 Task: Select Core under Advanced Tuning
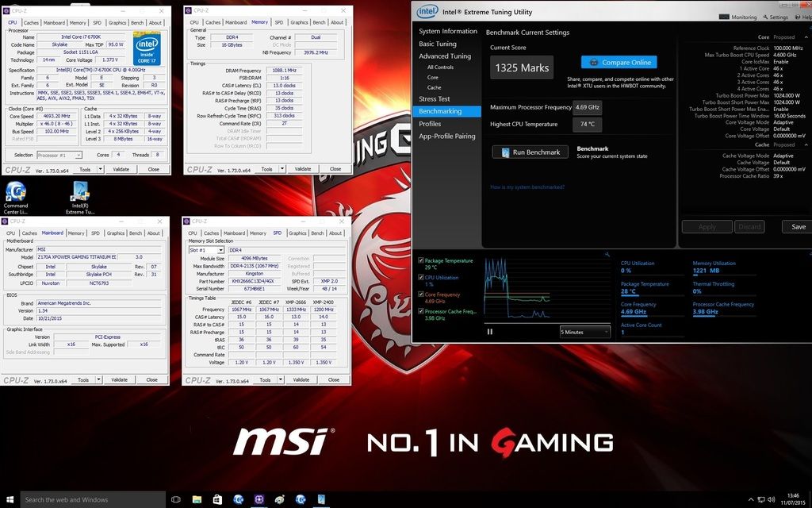[x=432, y=77]
